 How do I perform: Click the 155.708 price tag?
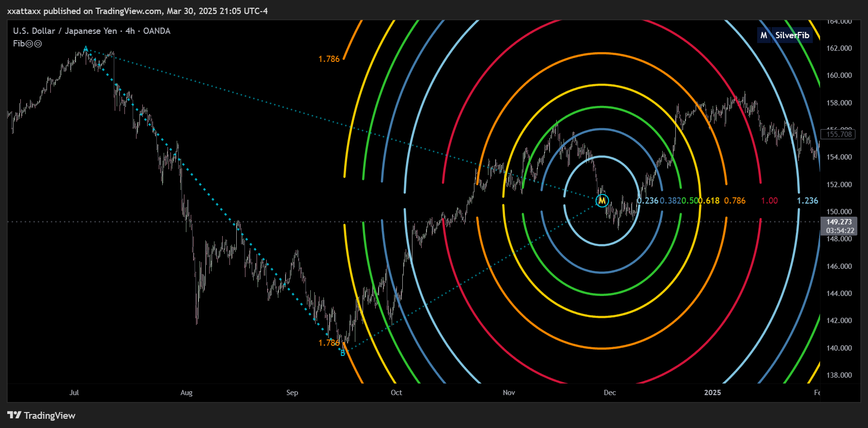point(839,134)
